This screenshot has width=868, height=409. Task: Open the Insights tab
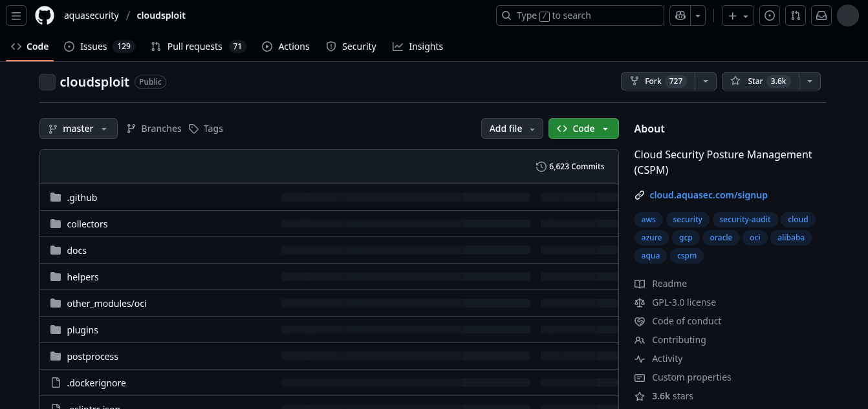[x=418, y=46]
